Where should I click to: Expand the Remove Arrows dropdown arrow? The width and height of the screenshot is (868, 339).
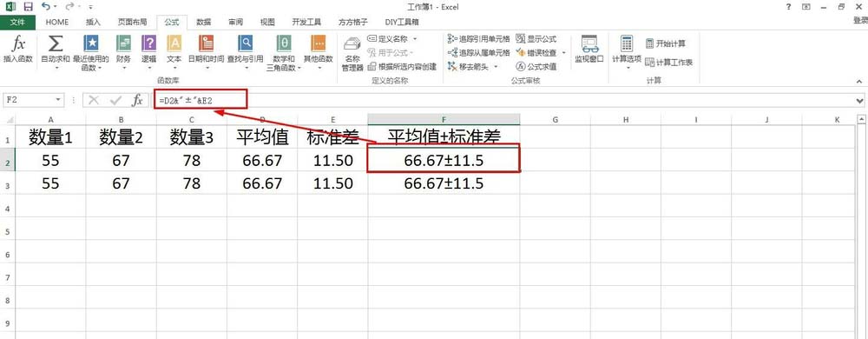pos(496,66)
